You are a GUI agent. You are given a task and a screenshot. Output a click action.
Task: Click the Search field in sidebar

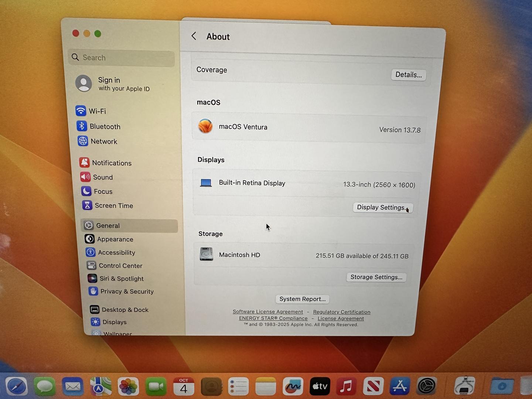pyautogui.click(x=122, y=58)
